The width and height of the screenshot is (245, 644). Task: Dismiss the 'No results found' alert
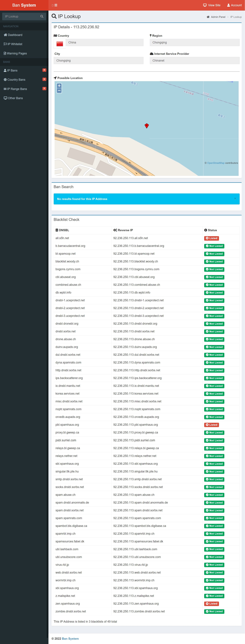[235, 198]
